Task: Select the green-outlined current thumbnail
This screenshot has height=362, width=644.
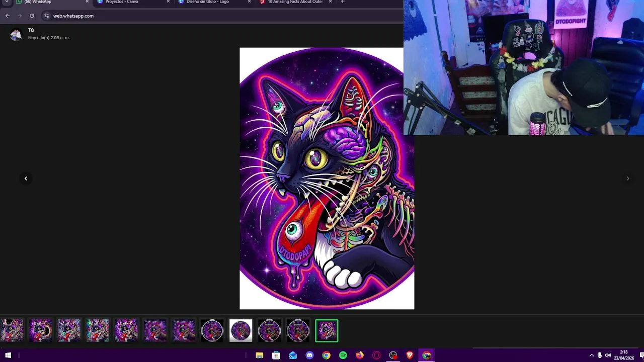Action: [x=327, y=331]
